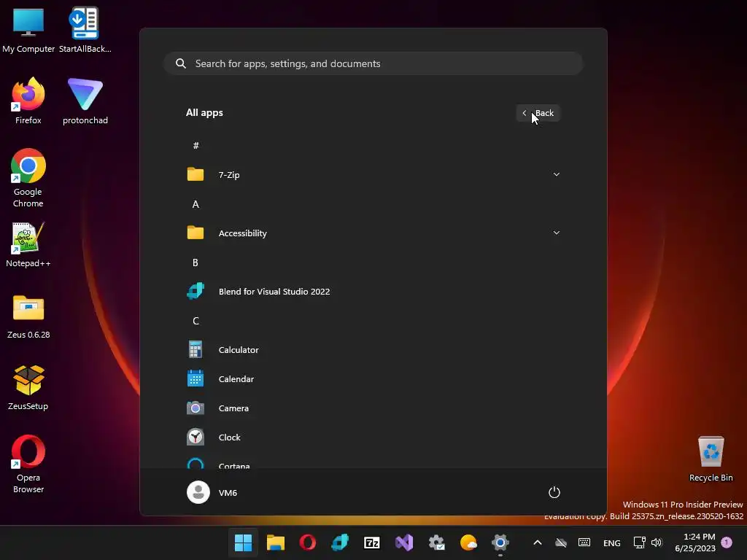This screenshot has height=560, width=747.
Task: Open the Calendar app icon
Action: (x=196, y=378)
